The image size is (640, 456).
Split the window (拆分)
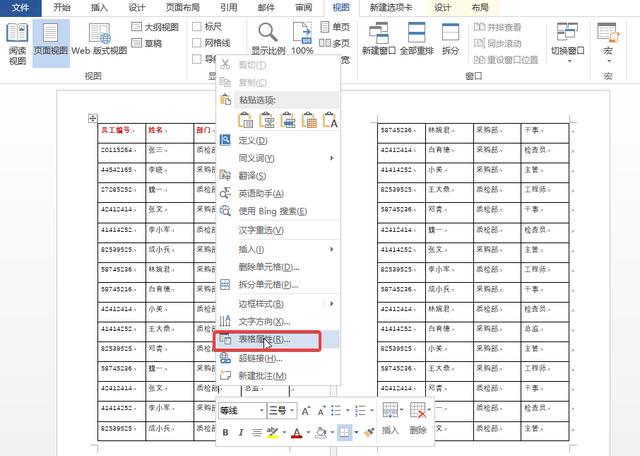click(x=450, y=39)
